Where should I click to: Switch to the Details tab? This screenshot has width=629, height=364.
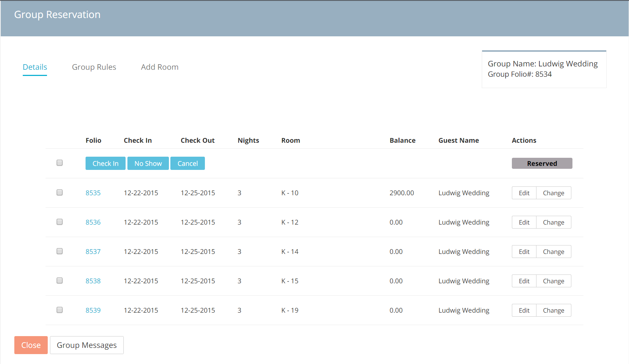tap(35, 67)
